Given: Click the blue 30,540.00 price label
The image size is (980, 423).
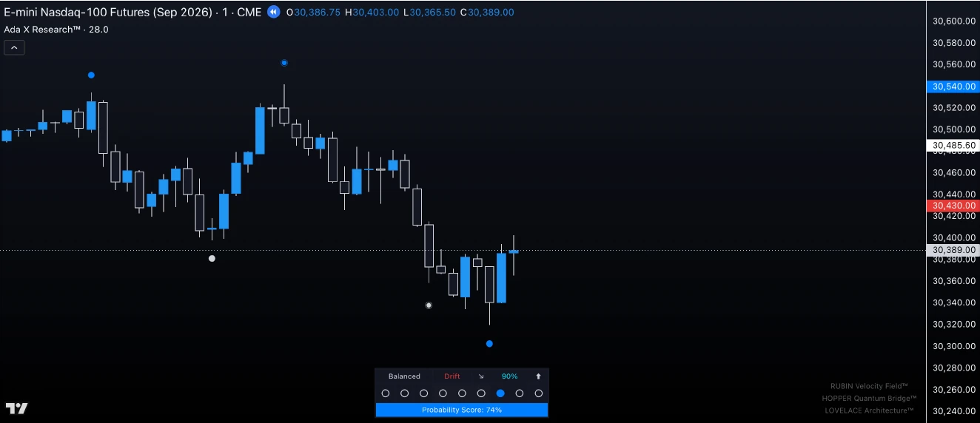Looking at the screenshot, I should coord(953,87).
